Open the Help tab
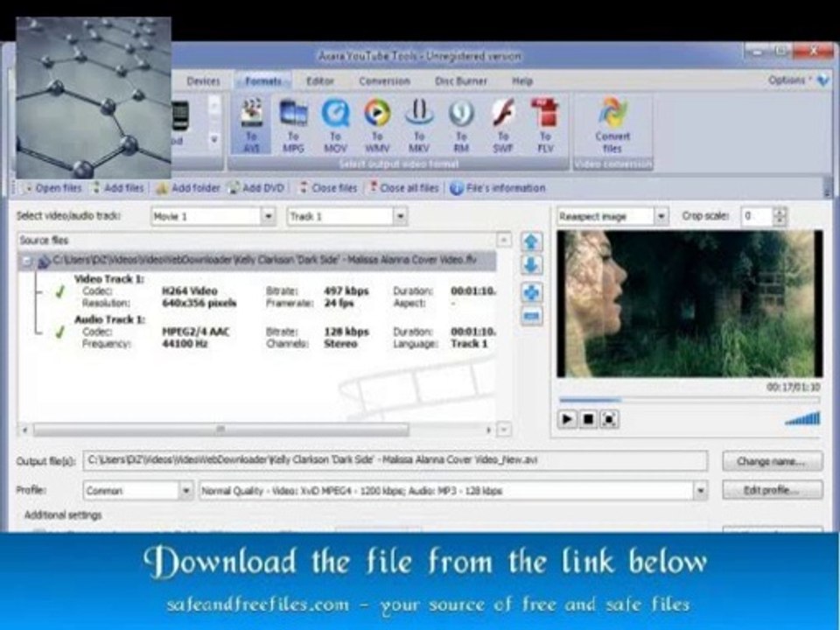This screenshot has height=630, width=840. coord(522,81)
